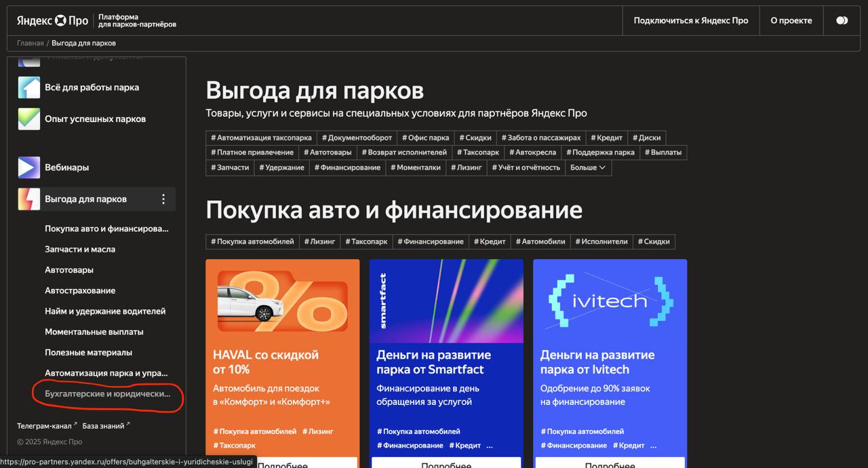Show hidden tags on the Smartfact card

(x=490, y=446)
